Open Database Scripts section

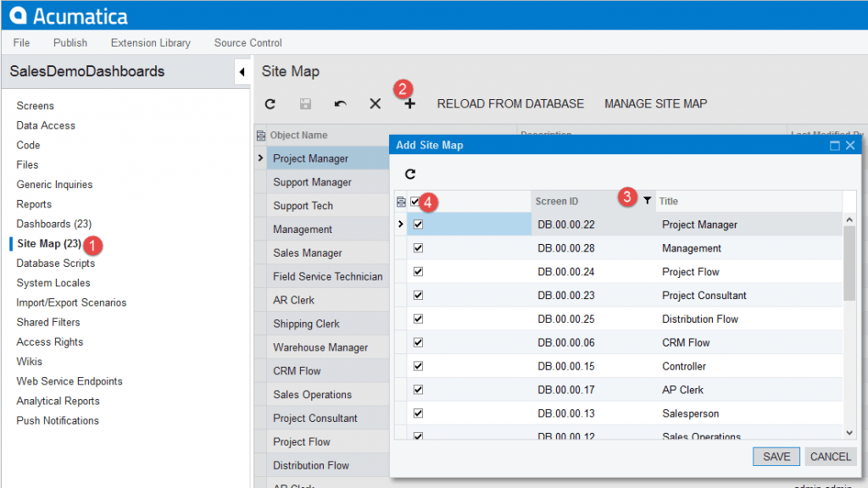[56, 263]
